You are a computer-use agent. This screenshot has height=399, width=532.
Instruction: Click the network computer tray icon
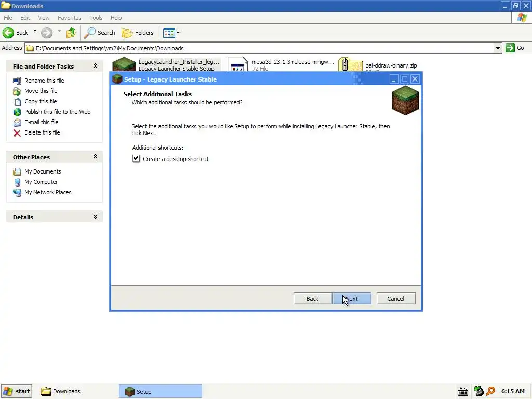pyautogui.click(x=478, y=391)
